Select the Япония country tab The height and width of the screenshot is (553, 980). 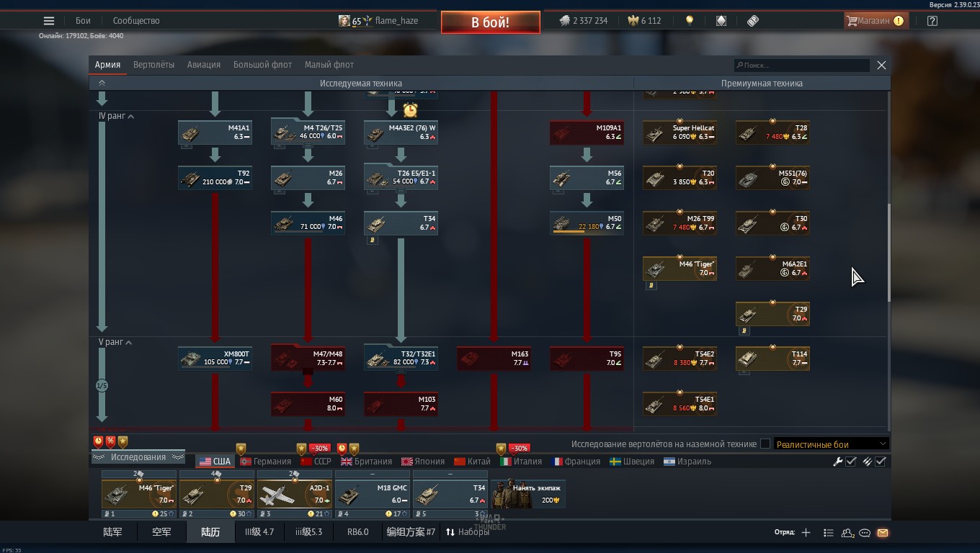[x=422, y=462]
